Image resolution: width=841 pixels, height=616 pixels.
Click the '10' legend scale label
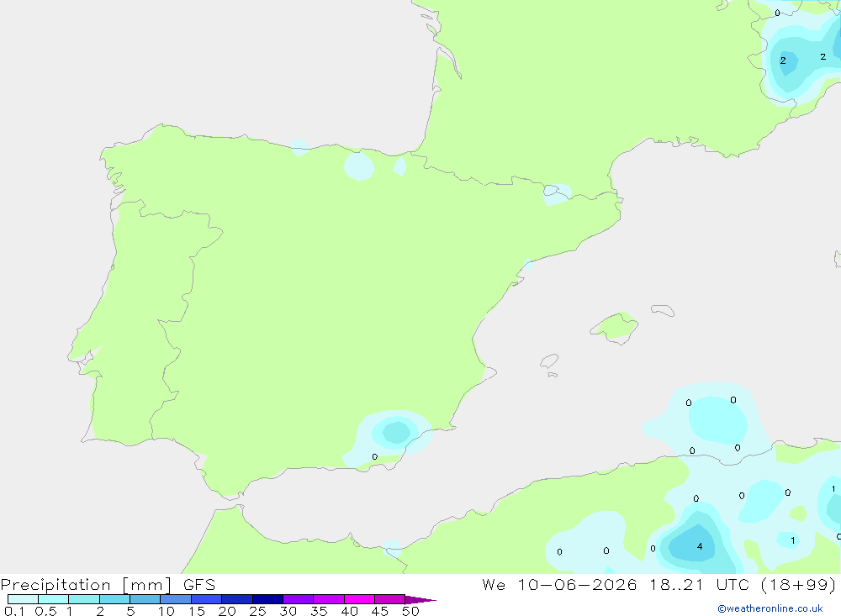[167, 611]
